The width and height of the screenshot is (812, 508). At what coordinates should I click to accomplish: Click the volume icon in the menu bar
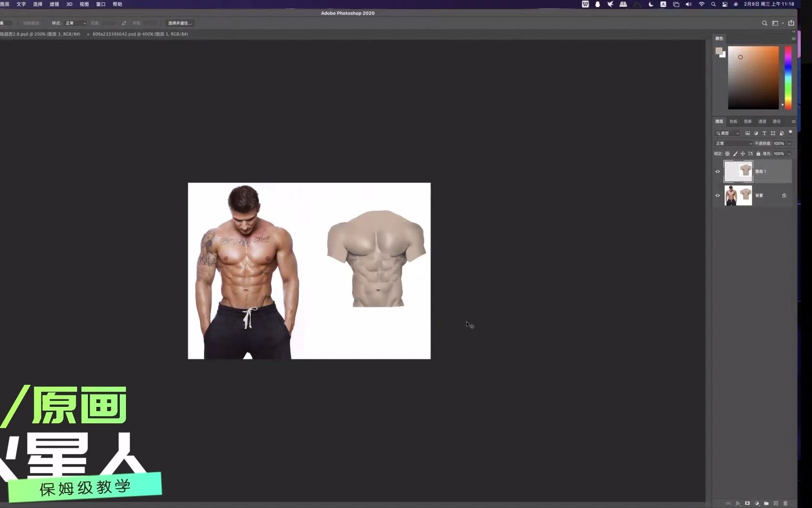coord(688,4)
